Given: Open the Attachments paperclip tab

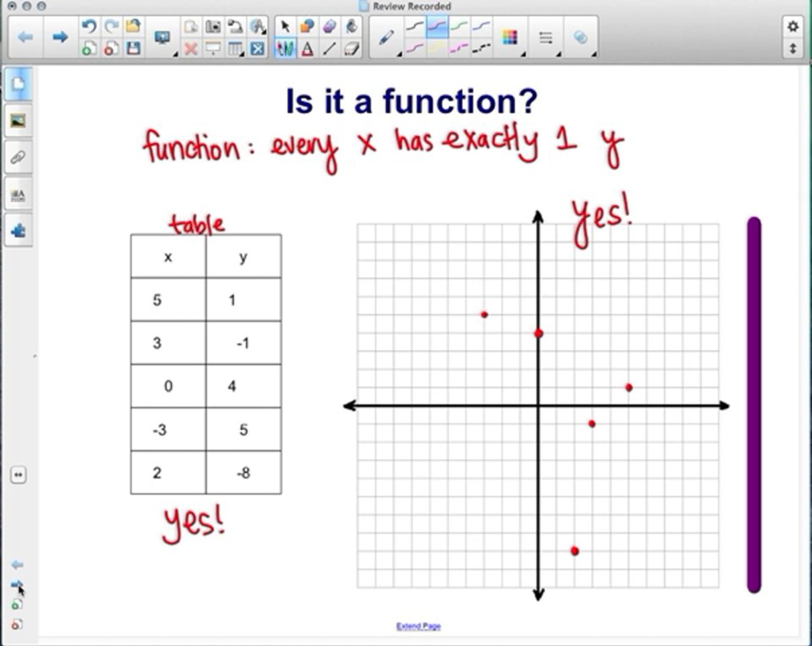Looking at the screenshot, I should [18, 157].
